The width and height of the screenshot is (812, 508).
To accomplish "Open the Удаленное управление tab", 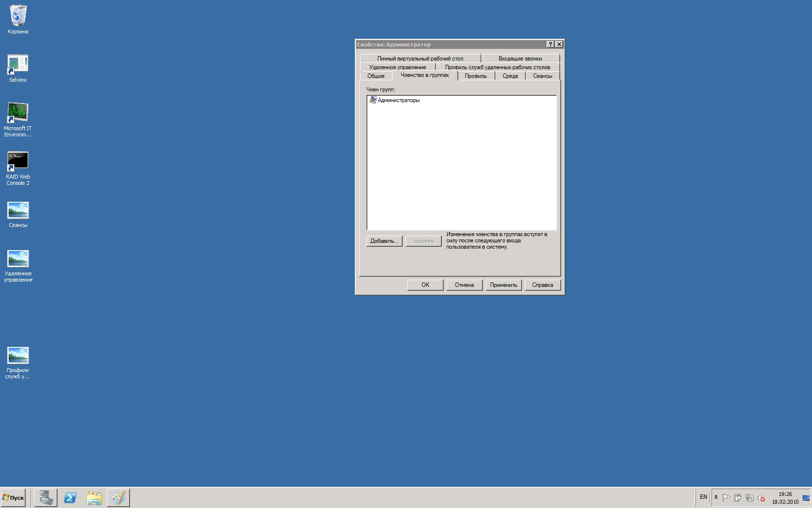I will [397, 67].
